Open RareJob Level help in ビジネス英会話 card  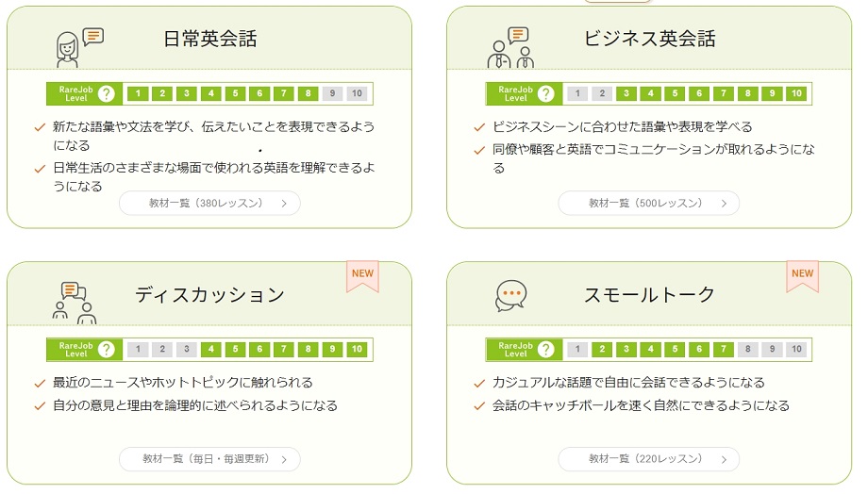[546, 93]
